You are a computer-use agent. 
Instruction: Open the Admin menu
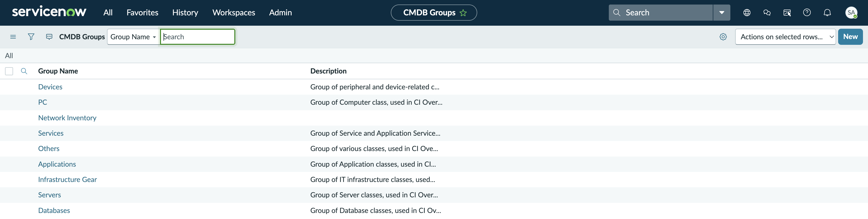280,13
